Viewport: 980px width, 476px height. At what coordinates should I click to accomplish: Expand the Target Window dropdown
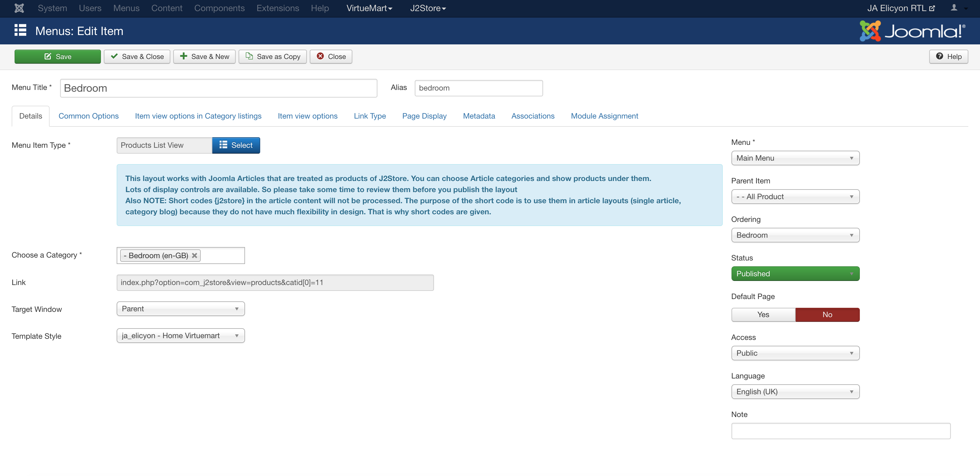coord(180,309)
